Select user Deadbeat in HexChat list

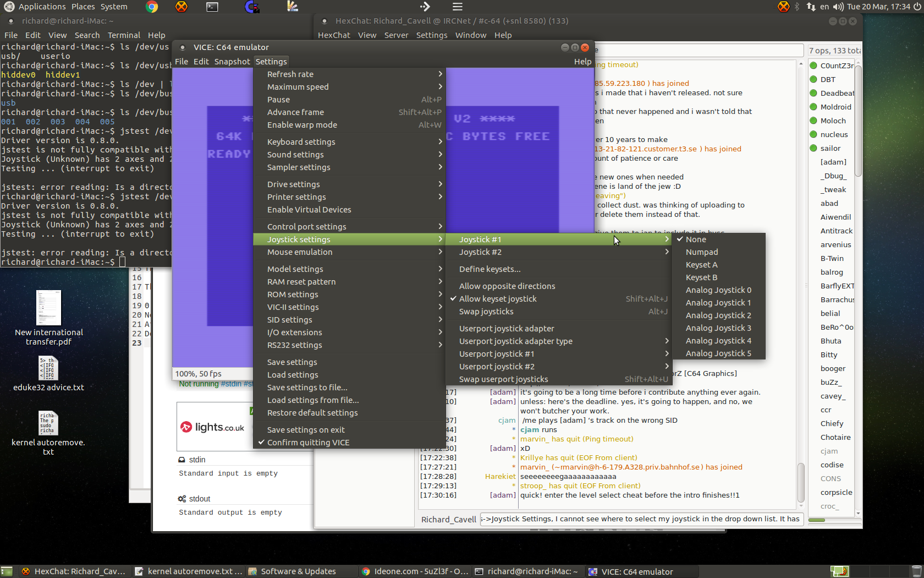[832, 93]
